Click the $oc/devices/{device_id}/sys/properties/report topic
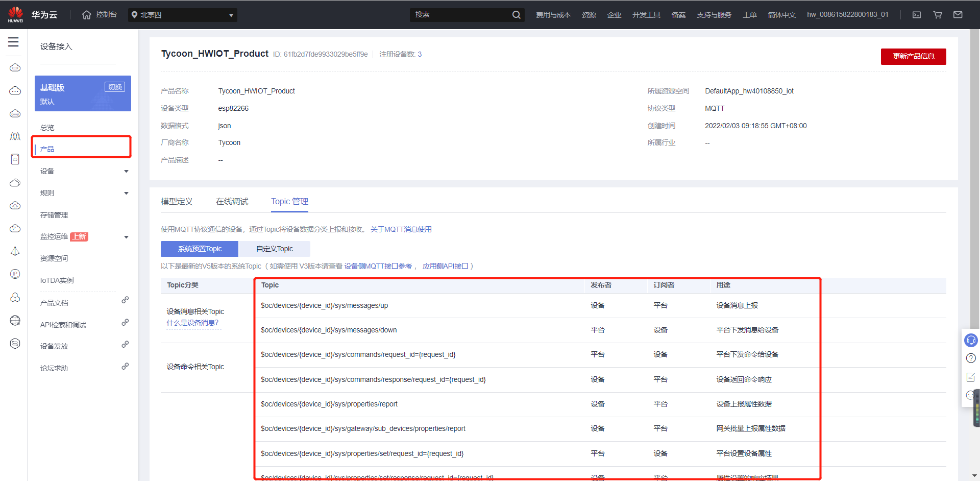Viewport: 980px width, 481px height. tap(329, 404)
